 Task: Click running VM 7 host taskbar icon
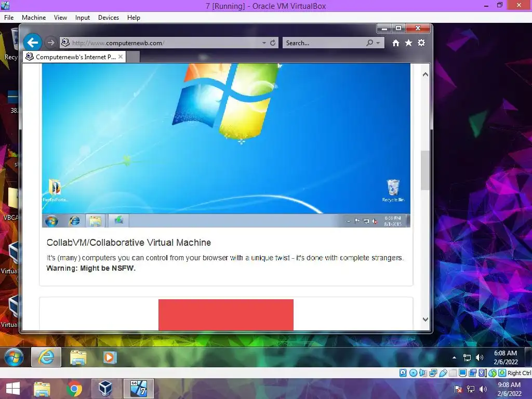click(138, 389)
